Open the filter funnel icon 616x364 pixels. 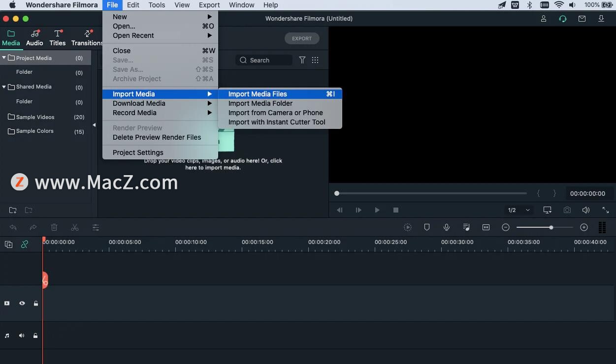coord(302,60)
